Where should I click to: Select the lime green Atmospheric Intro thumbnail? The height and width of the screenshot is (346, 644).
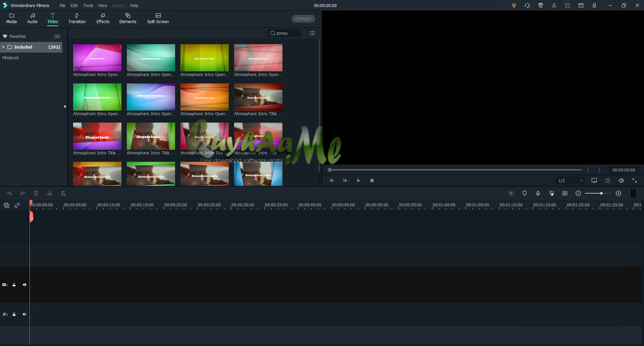coord(205,58)
